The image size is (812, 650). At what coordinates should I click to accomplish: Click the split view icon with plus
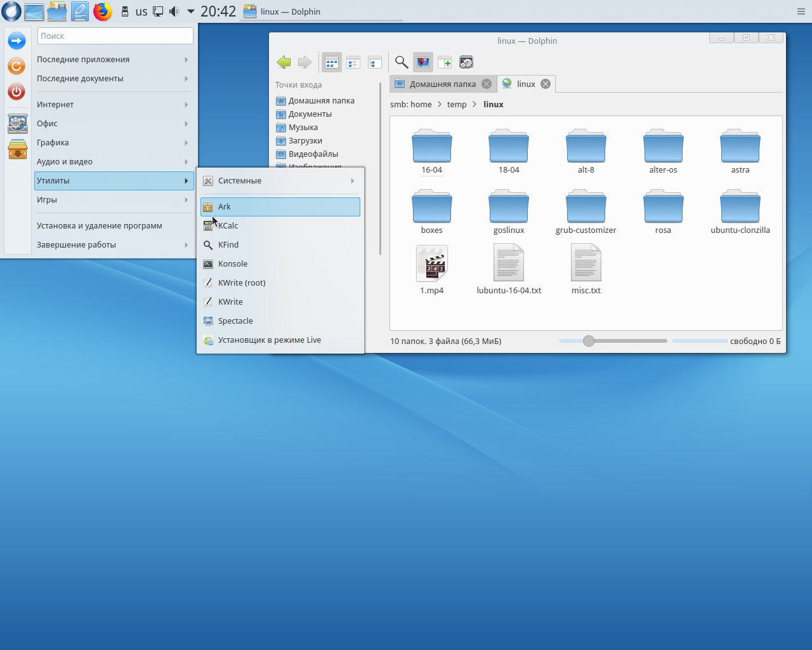[x=445, y=62]
